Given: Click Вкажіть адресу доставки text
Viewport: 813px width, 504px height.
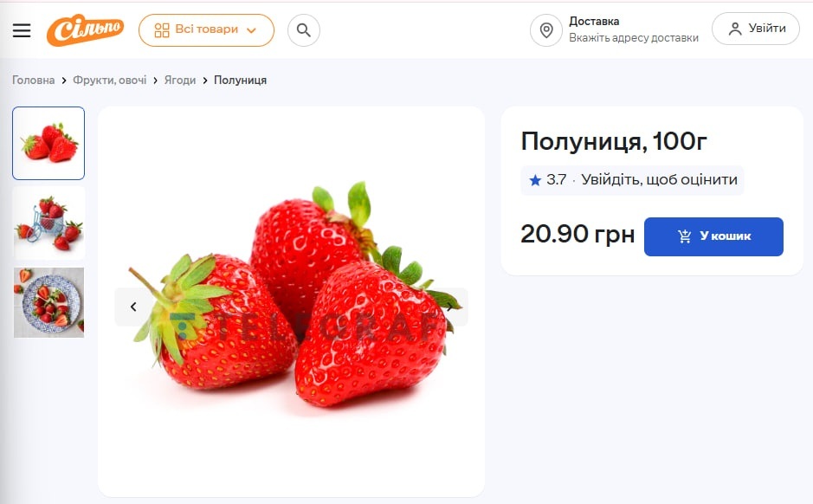Looking at the screenshot, I should coord(633,38).
